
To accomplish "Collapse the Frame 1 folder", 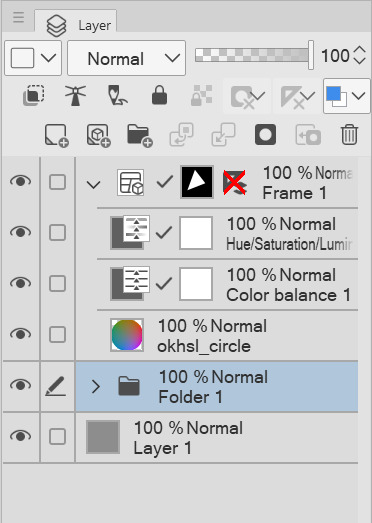I will click(x=93, y=184).
